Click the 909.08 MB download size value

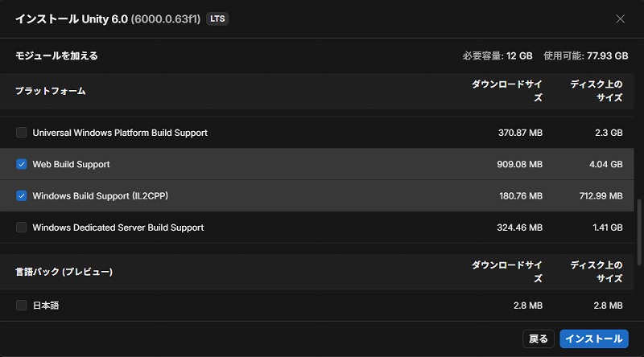[520, 164]
